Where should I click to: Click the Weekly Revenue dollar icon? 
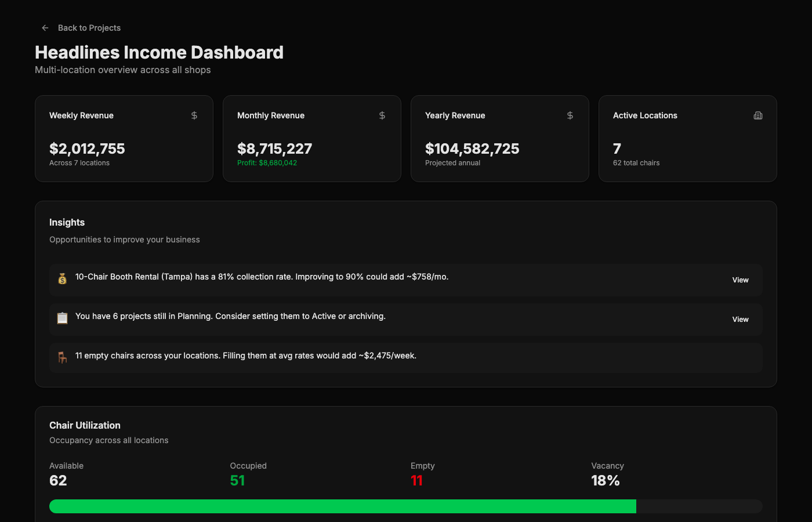[194, 115]
